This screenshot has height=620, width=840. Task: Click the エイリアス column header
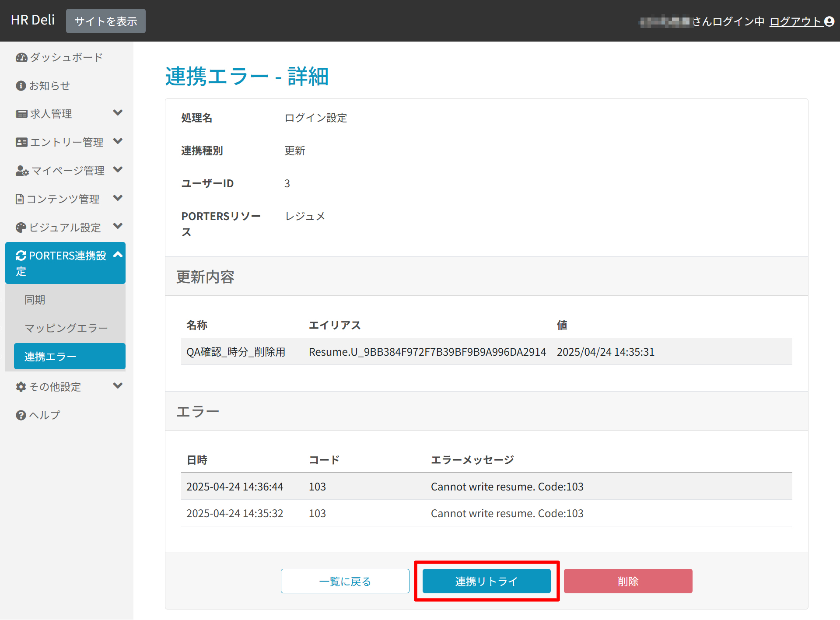[335, 325]
